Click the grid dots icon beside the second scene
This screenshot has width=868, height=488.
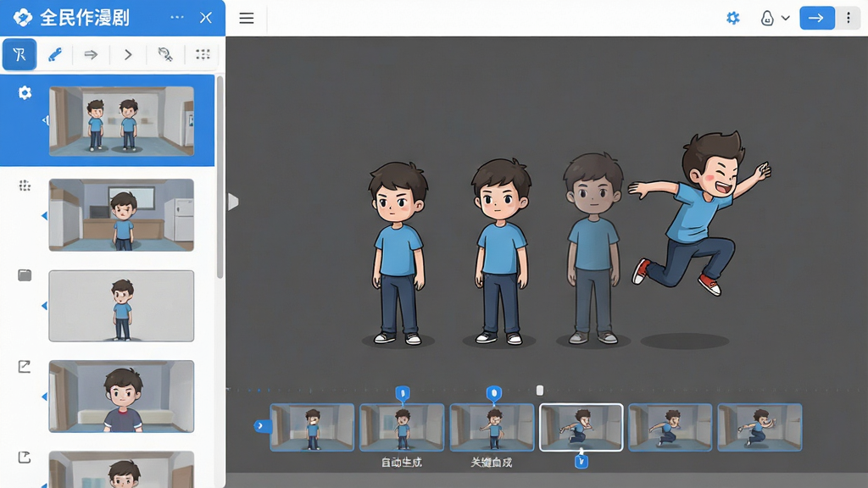coord(25,186)
